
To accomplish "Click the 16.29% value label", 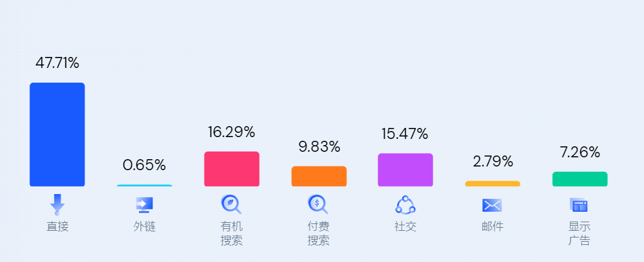I will 231,132.
